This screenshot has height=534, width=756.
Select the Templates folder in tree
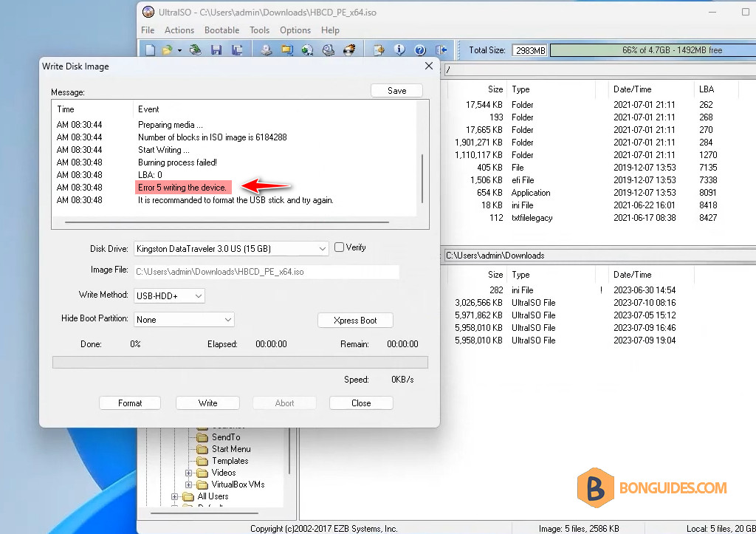pos(230,461)
